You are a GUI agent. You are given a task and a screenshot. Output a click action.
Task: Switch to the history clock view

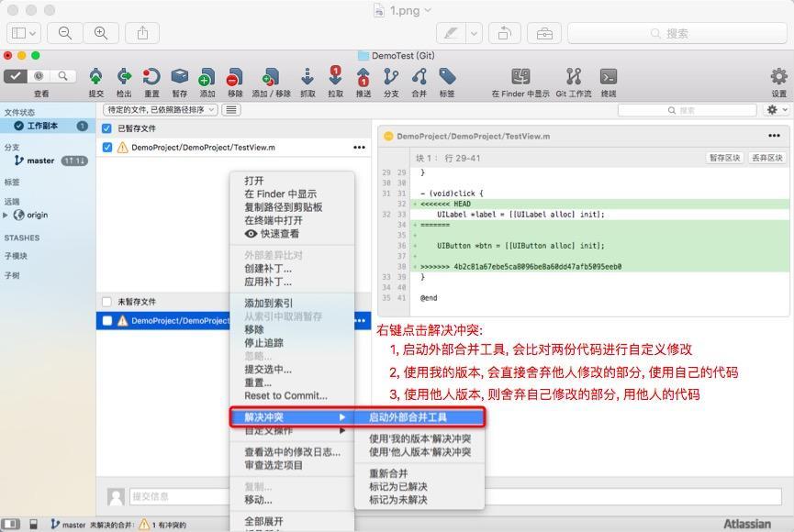click(x=39, y=76)
